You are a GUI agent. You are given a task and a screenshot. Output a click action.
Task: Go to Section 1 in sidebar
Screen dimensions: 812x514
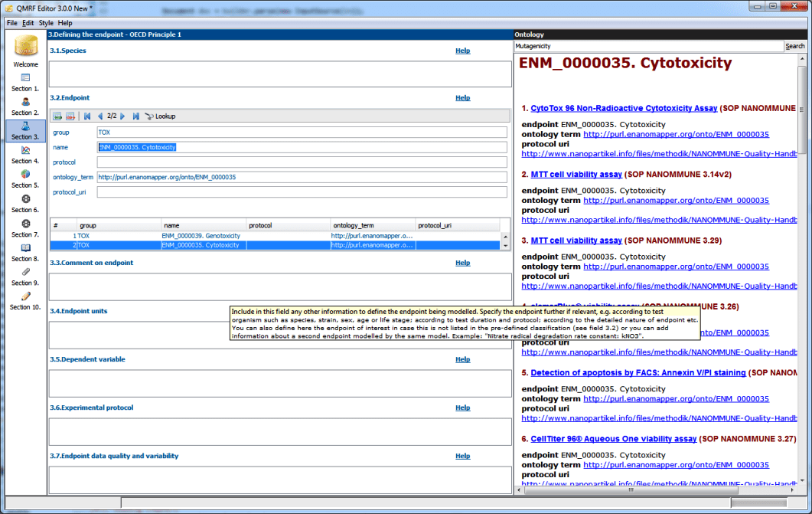[x=25, y=83]
